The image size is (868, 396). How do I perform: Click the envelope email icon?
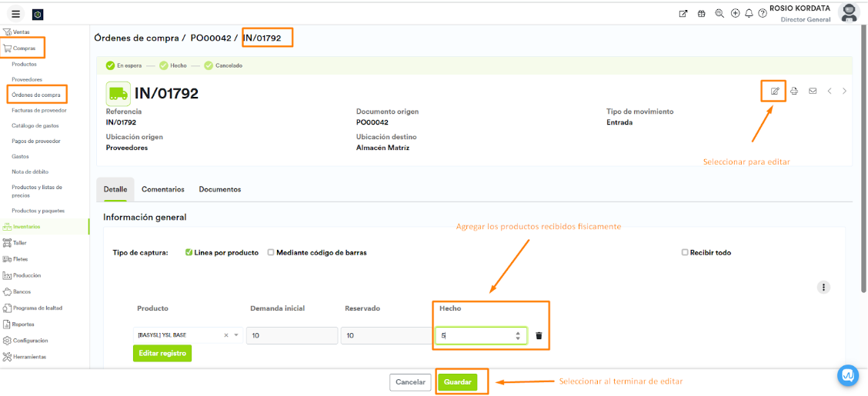point(812,91)
